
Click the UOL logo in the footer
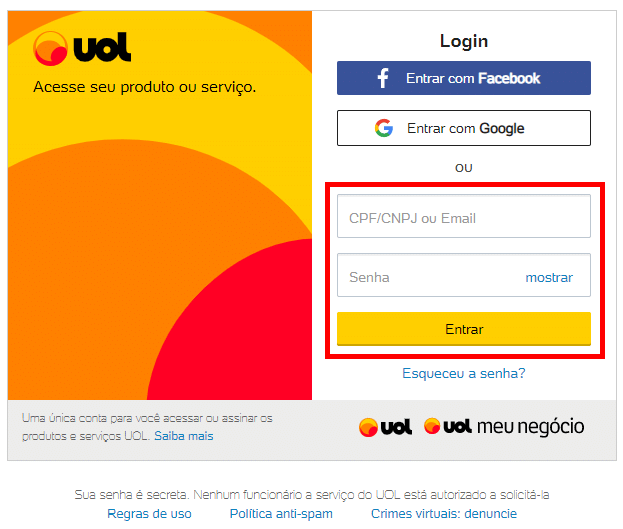[385, 427]
